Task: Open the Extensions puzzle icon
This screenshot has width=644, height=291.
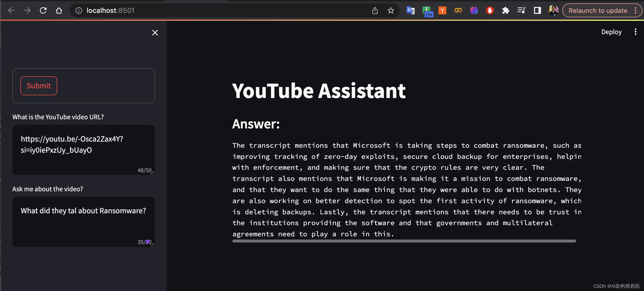Action: (506, 10)
